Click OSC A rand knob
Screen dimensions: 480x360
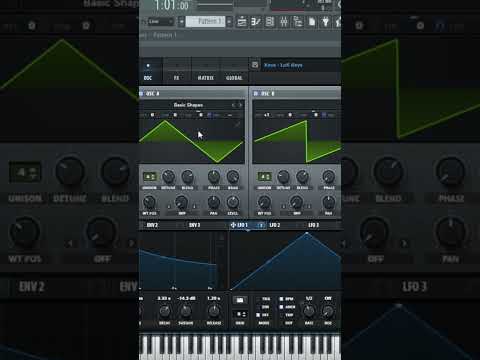[233, 177]
